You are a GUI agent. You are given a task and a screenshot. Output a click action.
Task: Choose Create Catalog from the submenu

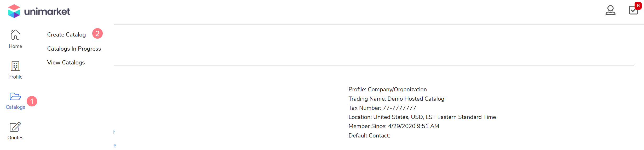tap(66, 35)
